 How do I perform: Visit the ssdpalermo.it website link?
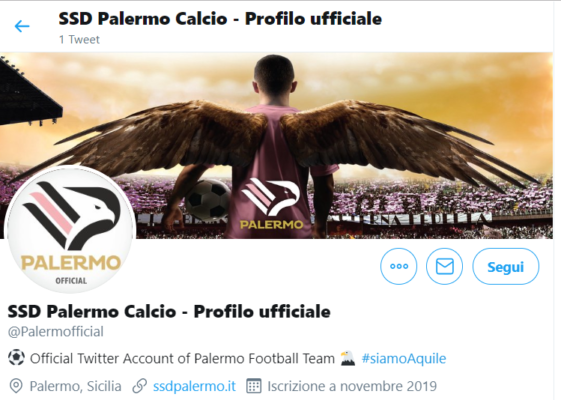(x=194, y=386)
